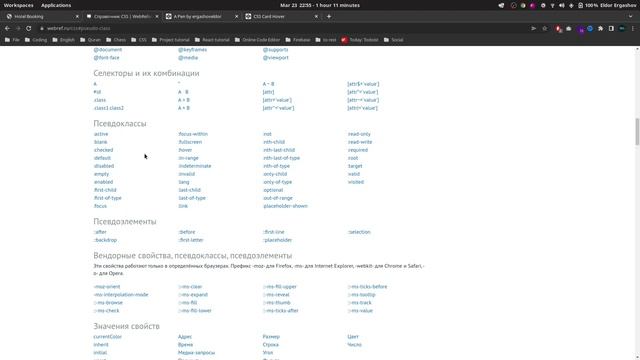Open the Firebase bookmarks folder
Screen dimensions: 640x360
click(298, 40)
